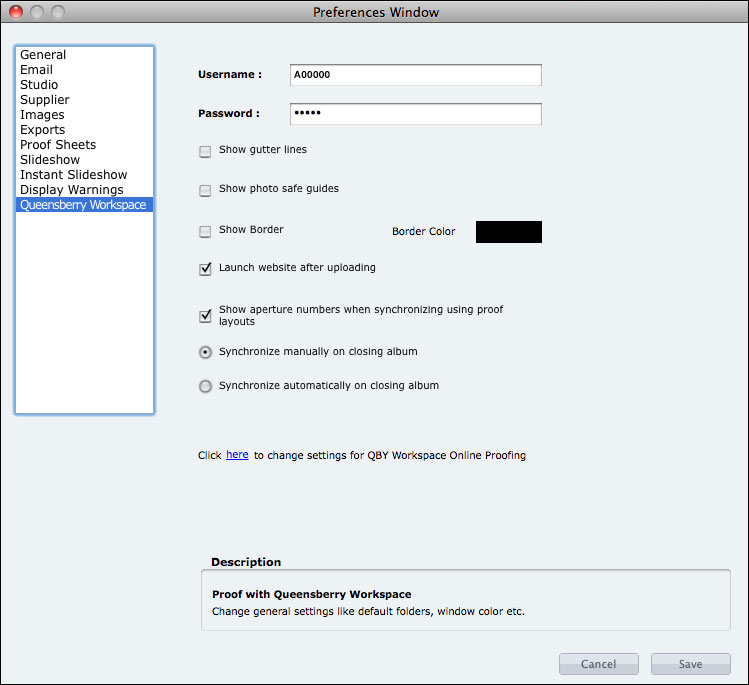Enable Show gutter lines checkbox
This screenshot has width=749, height=685.
click(x=205, y=152)
